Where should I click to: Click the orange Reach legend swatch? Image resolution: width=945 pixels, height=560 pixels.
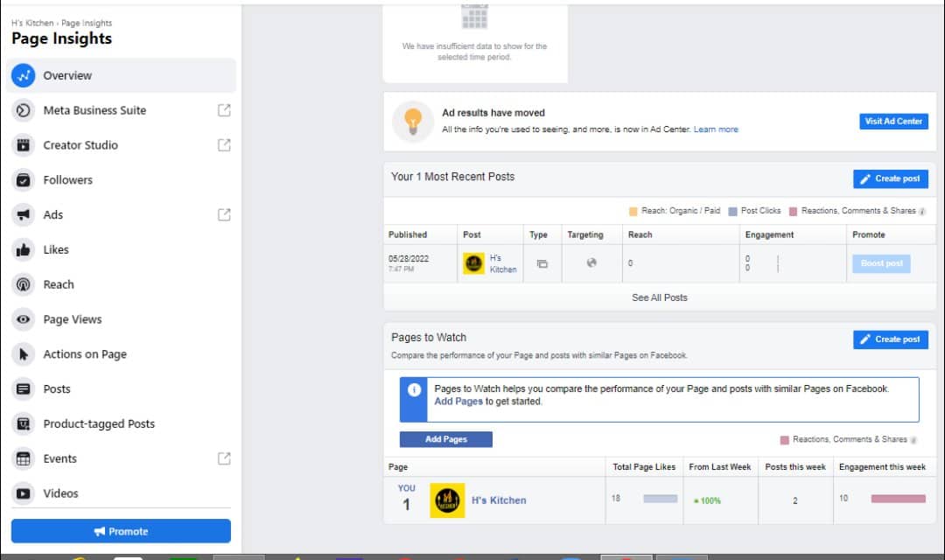click(x=633, y=212)
